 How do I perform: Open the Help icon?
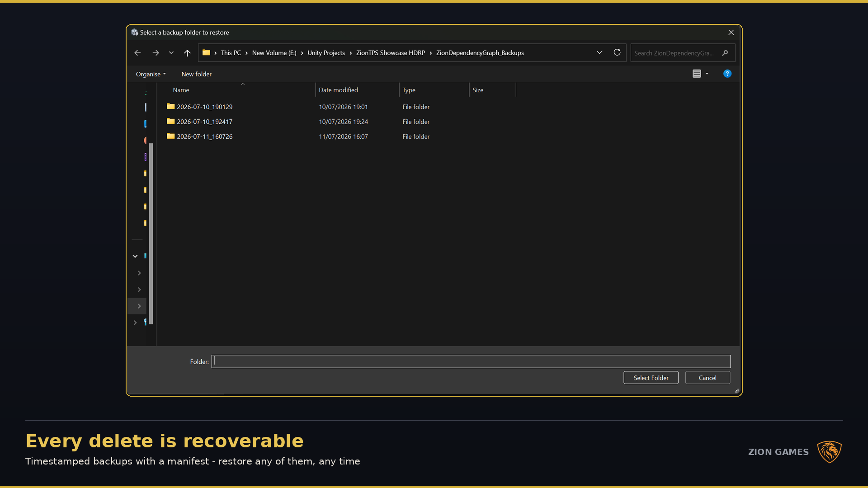pyautogui.click(x=727, y=74)
